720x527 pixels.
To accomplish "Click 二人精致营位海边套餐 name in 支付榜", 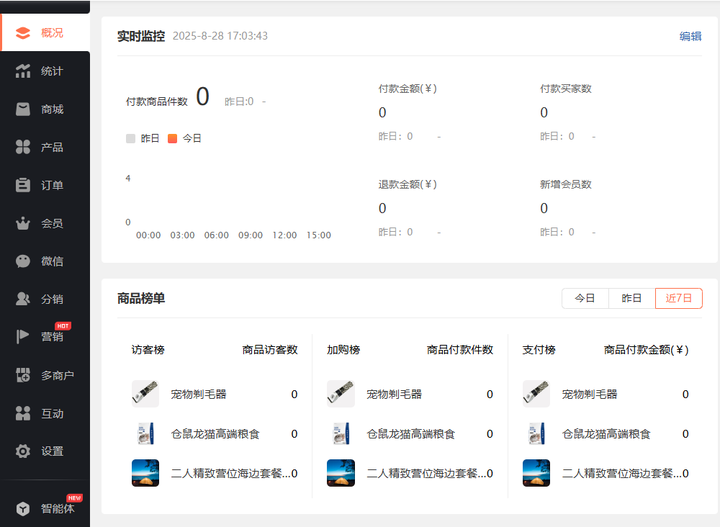I will (x=622, y=473).
